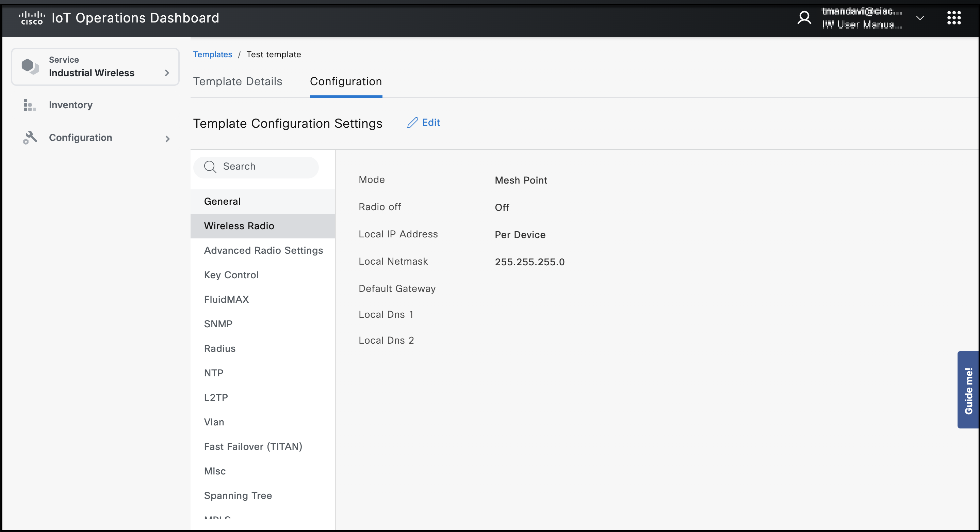Open NTP section
Image resolution: width=980 pixels, height=532 pixels.
tap(262, 373)
